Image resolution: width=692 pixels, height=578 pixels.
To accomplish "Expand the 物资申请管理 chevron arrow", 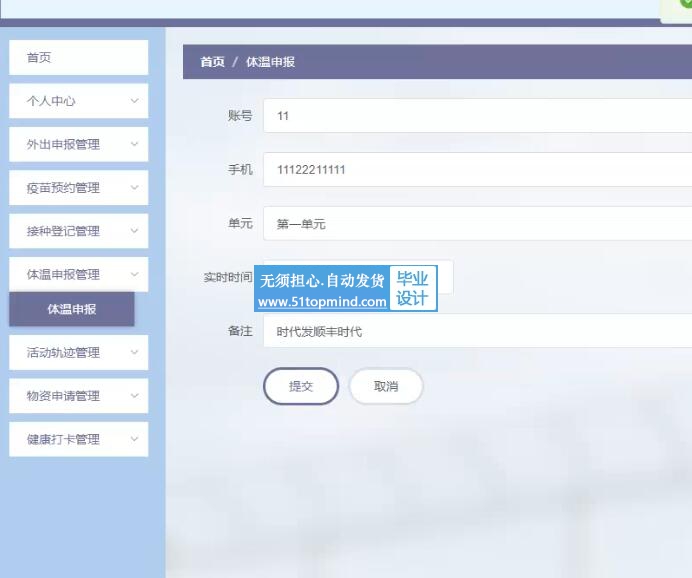I will click(x=135, y=396).
